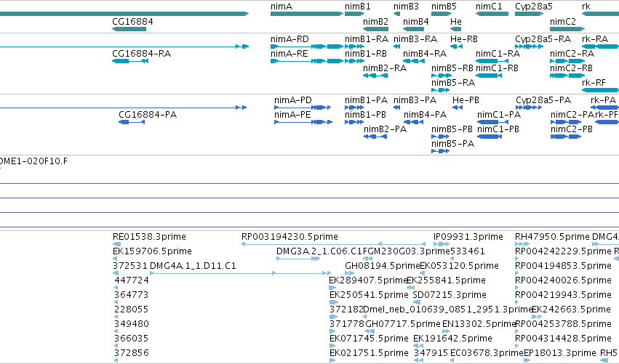Screen dimensions: 619x364
Task: Click EST 447724
Action: click(x=116, y=288)
